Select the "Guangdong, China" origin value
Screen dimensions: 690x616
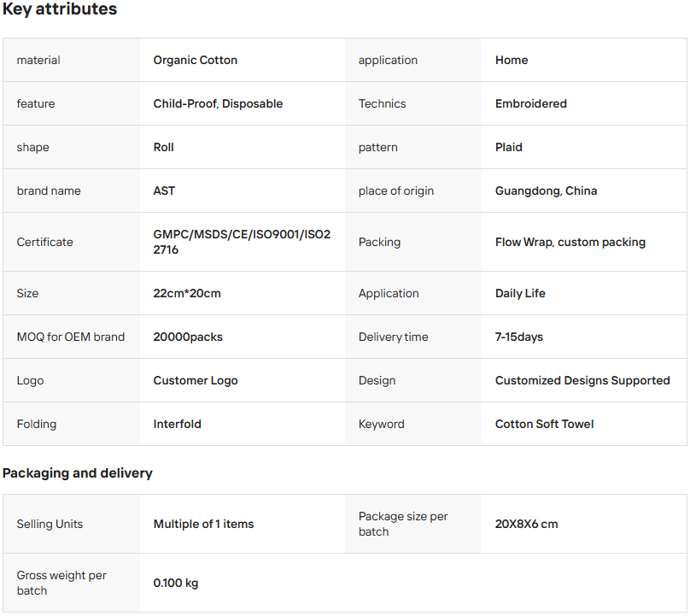click(546, 191)
